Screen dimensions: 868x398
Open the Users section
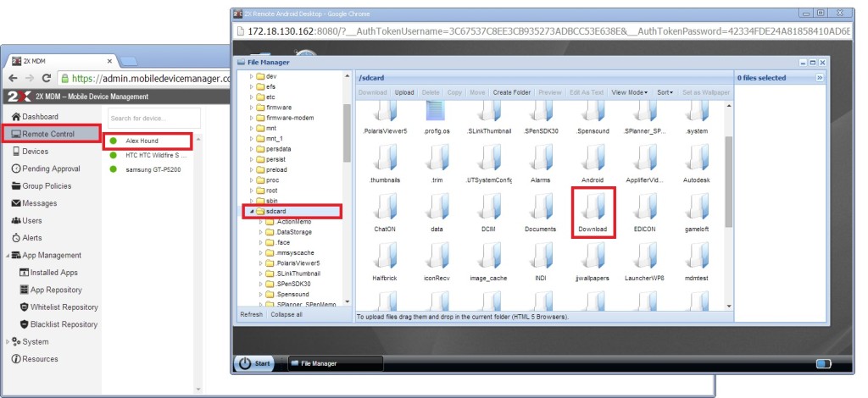point(26,220)
